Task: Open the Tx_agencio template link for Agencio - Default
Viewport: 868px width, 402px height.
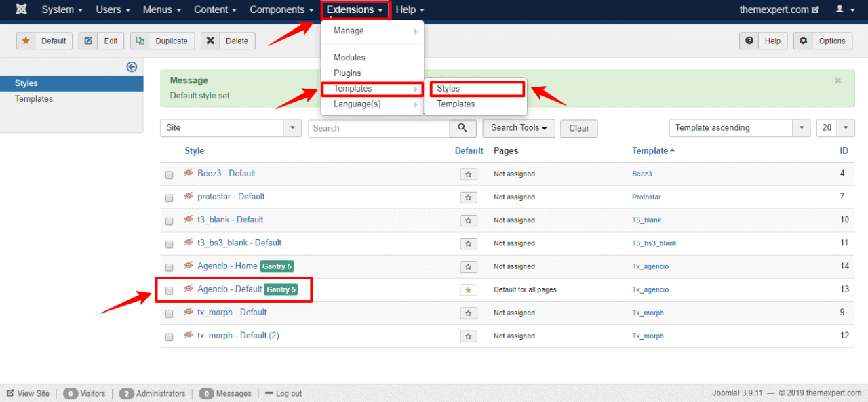Action: 650,289
